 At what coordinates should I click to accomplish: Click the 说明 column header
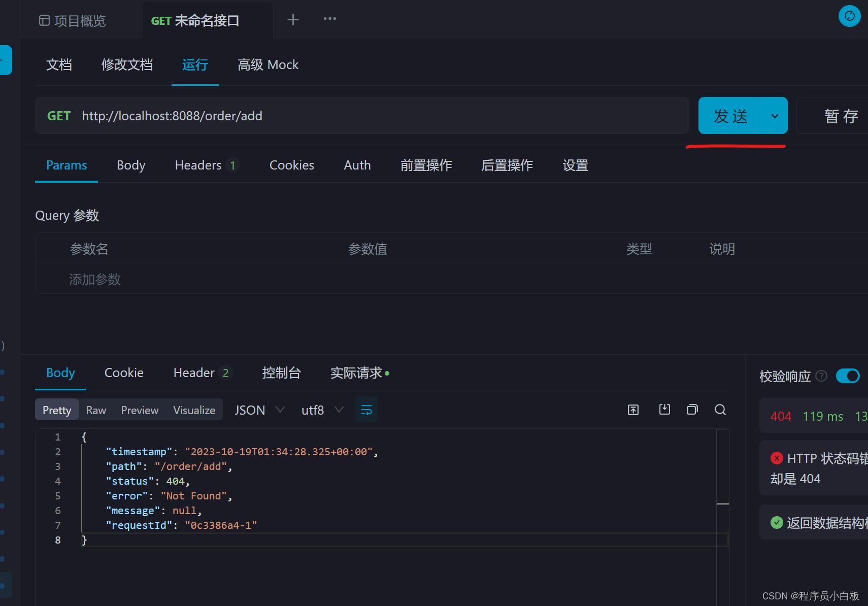(x=722, y=249)
